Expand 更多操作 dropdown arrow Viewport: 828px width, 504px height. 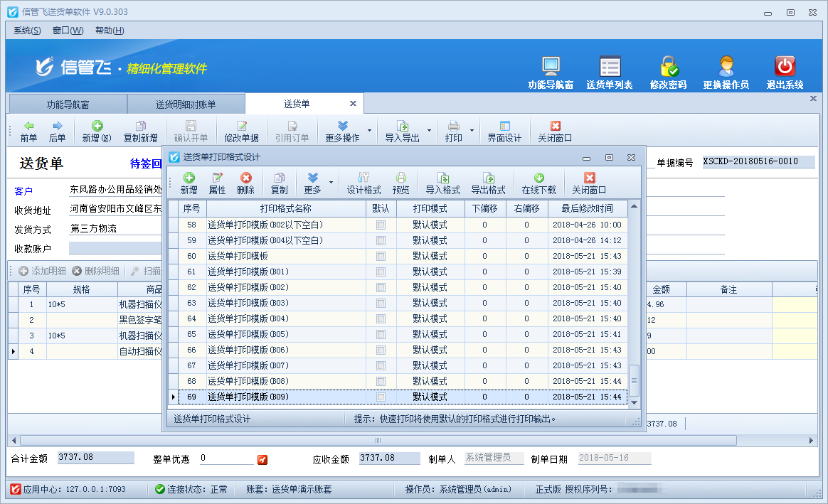(x=369, y=131)
